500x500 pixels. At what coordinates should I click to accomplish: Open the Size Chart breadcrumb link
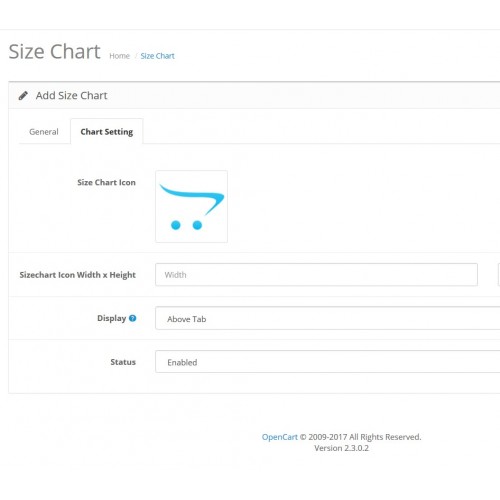[x=157, y=56]
